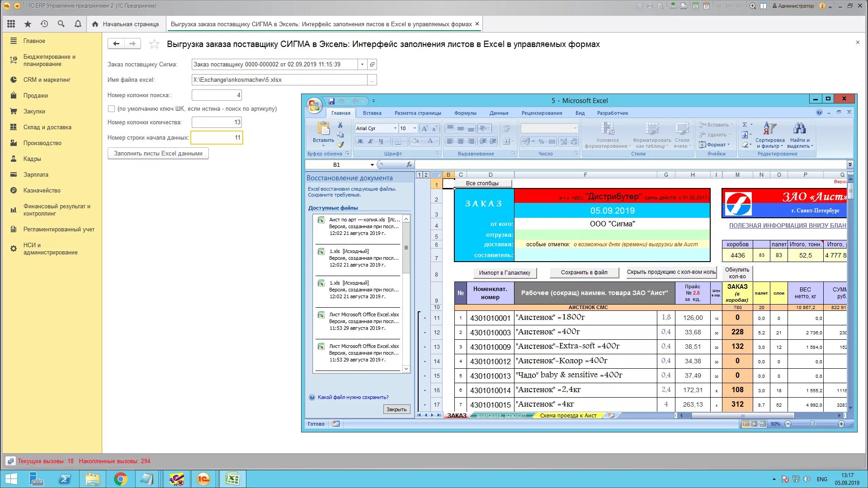Open Find and Select binoculars in Excel
868x488 pixels.
click(800, 135)
